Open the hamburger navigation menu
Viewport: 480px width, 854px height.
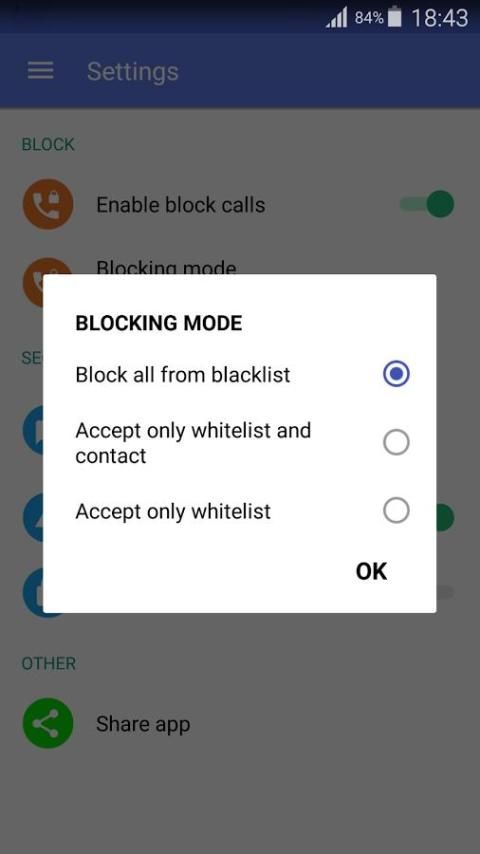pos(40,71)
